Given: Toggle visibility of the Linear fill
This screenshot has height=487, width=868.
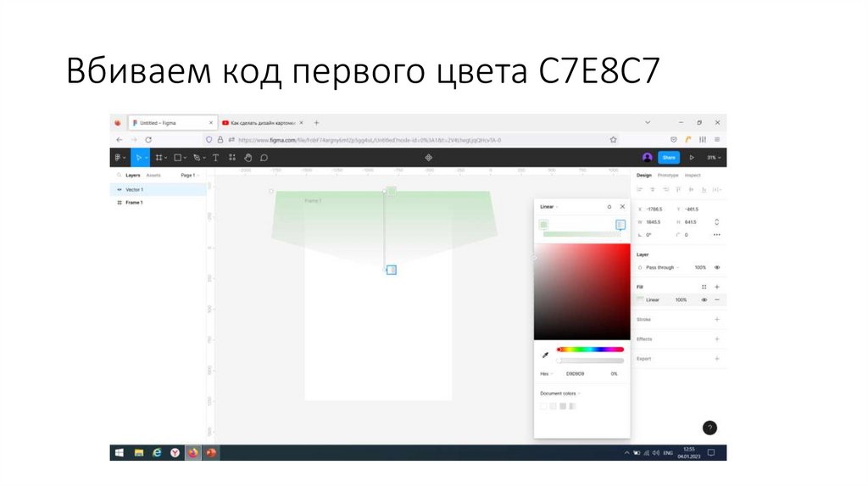Looking at the screenshot, I should (704, 299).
